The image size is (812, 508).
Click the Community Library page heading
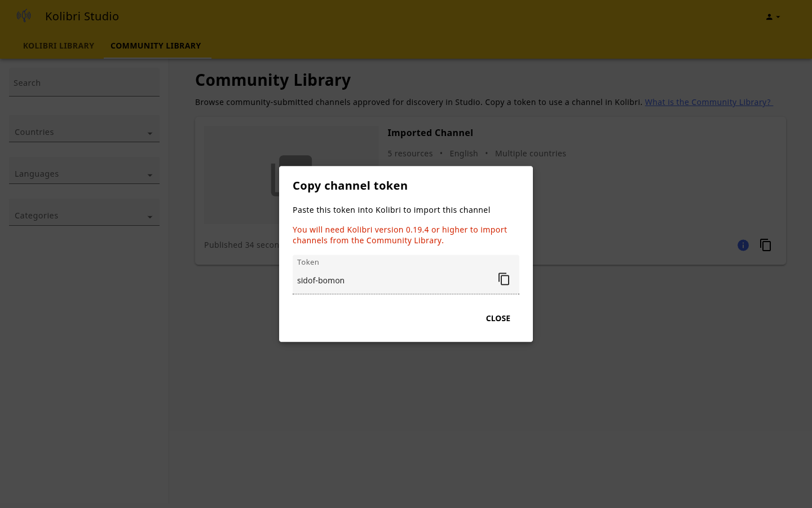coord(273,80)
